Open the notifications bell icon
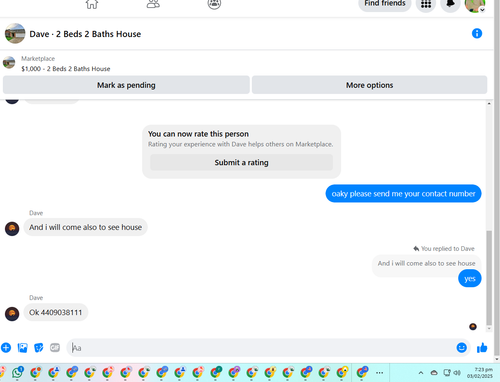The height and width of the screenshot is (382, 500). tap(450, 4)
